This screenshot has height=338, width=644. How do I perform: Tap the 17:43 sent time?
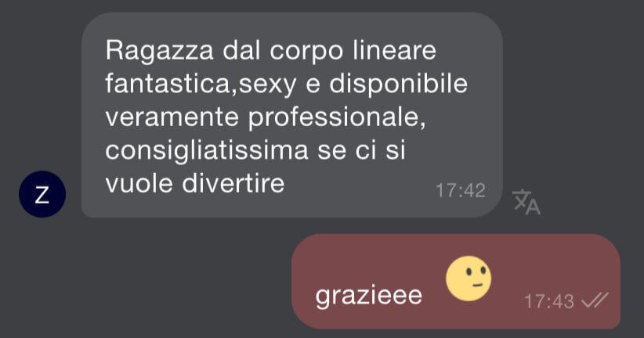[548, 301]
